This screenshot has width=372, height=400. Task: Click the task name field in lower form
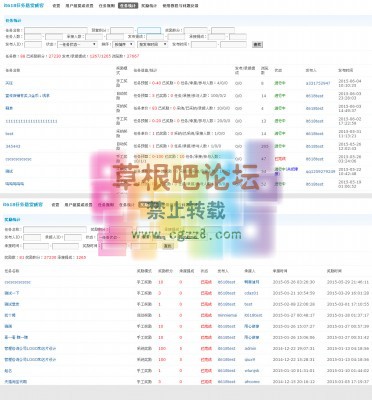click(55, 229)
